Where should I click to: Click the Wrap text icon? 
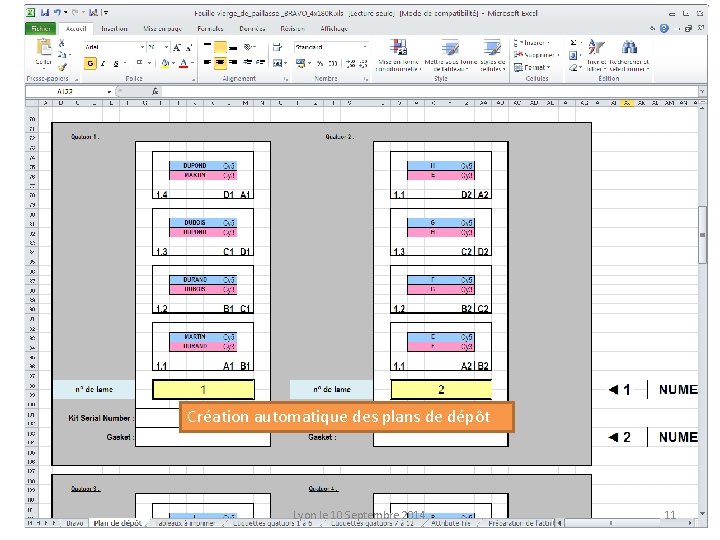(277, 47)
